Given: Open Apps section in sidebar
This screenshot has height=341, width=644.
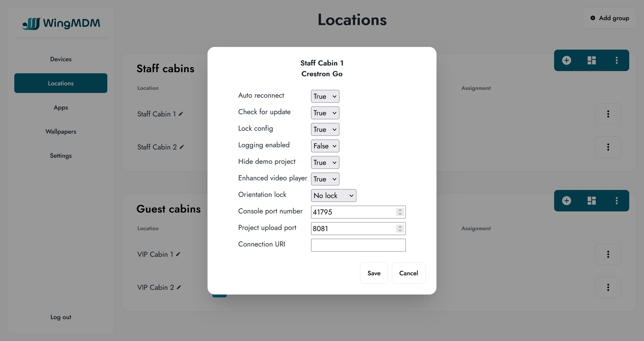Looking at the screenshot, I should (x=61, y=107).
